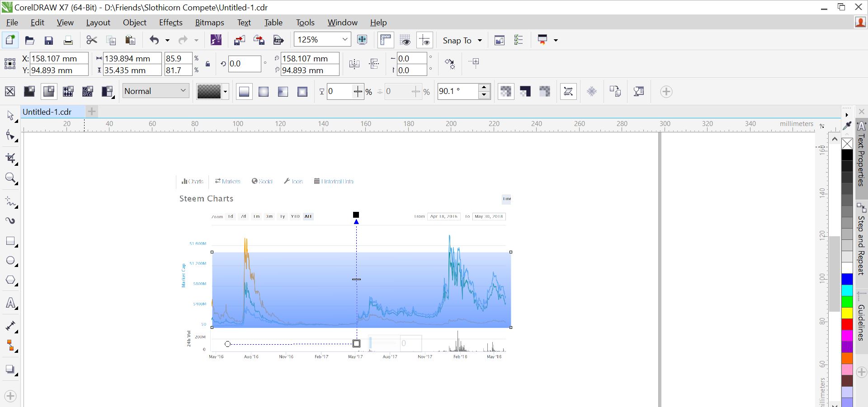The image size is (868, 407).
Task: Choose the Linear fountain transparency type
Action: click(244, 92)
